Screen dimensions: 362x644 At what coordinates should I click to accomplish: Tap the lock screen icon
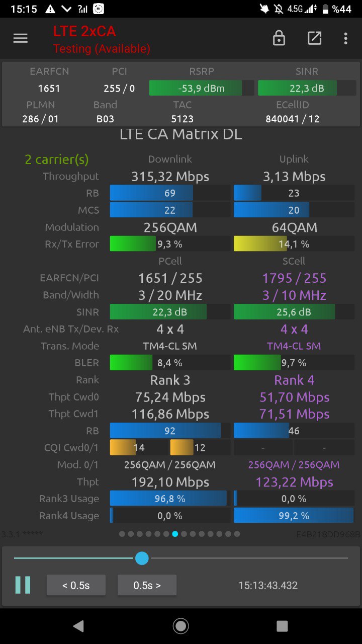click(279, 38)
